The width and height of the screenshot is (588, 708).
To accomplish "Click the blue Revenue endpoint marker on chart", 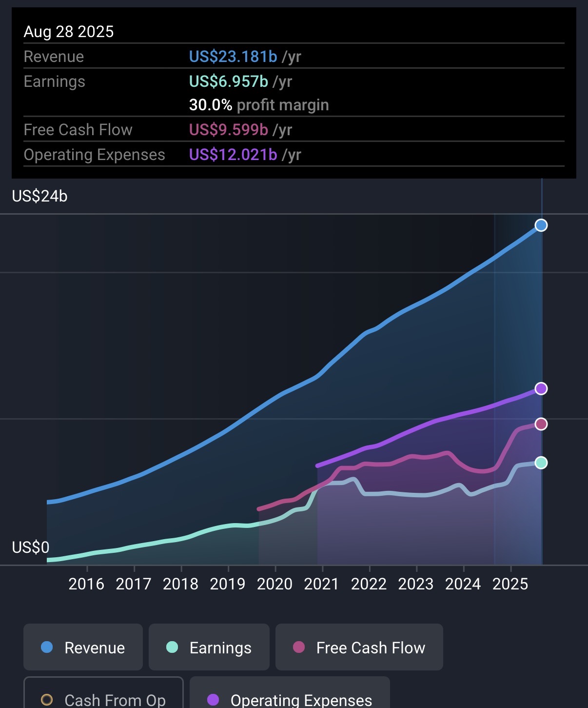I will point(541,225).
